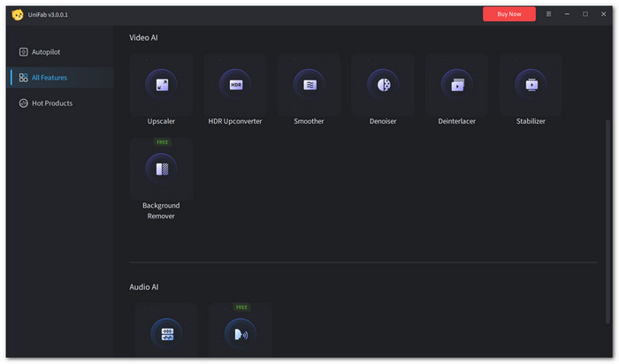
Task: Open the Background Remover icon
Action: [x=162, y=169]
